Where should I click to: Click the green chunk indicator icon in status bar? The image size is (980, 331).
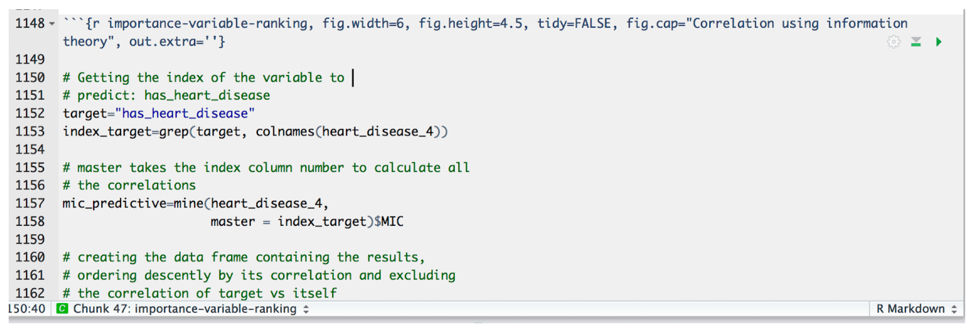(x=62, y=309)
